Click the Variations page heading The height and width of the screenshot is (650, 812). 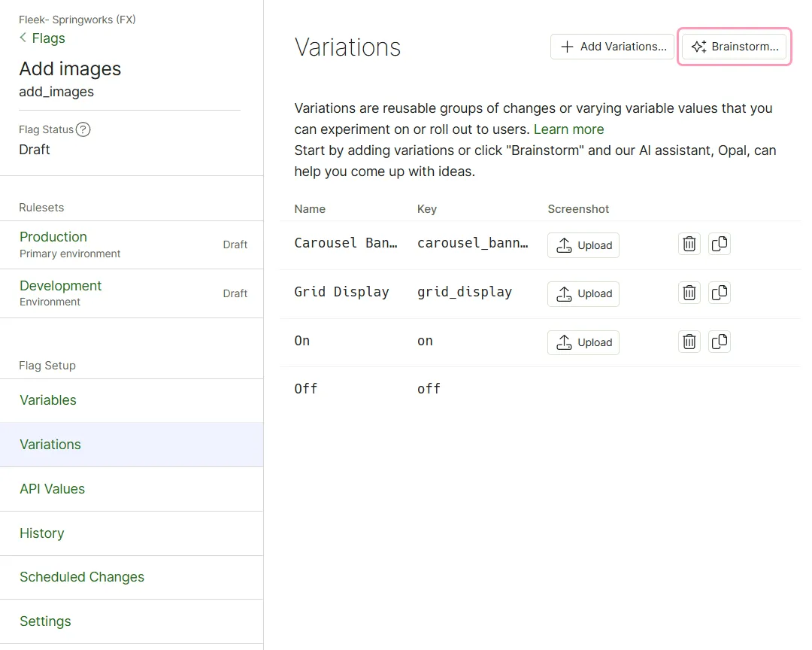347,47
